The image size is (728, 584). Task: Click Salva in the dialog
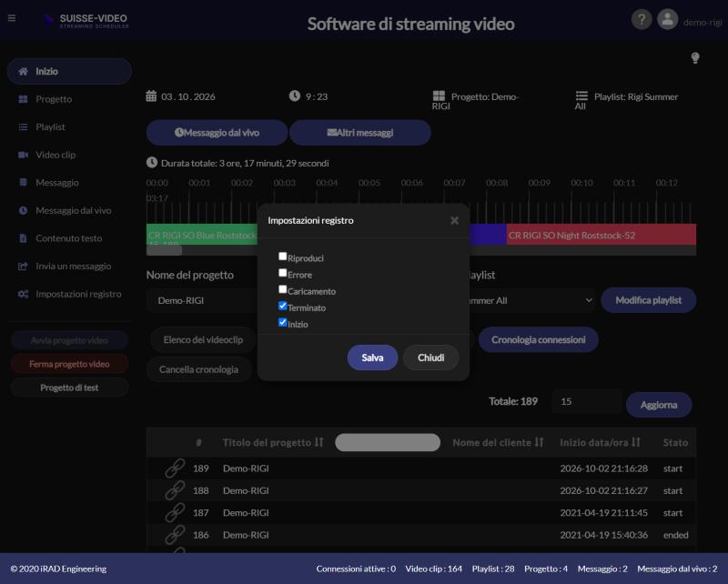point(372,357)
